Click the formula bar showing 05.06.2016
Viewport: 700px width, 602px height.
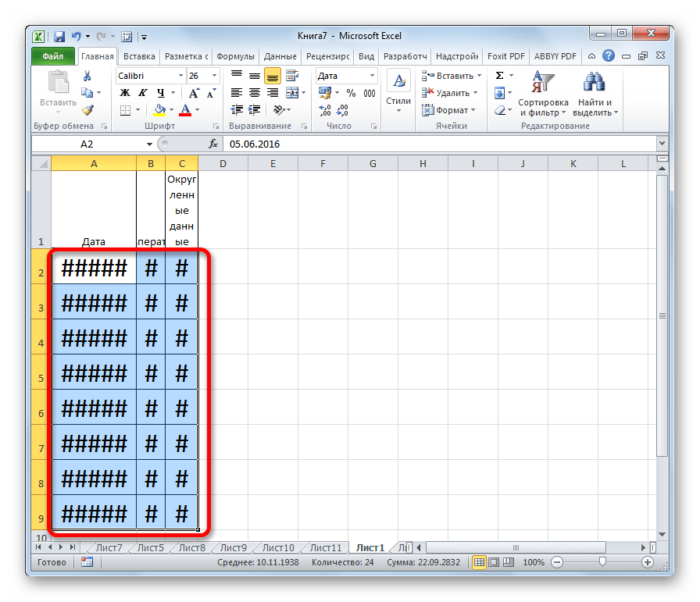[x=437, y=144]
